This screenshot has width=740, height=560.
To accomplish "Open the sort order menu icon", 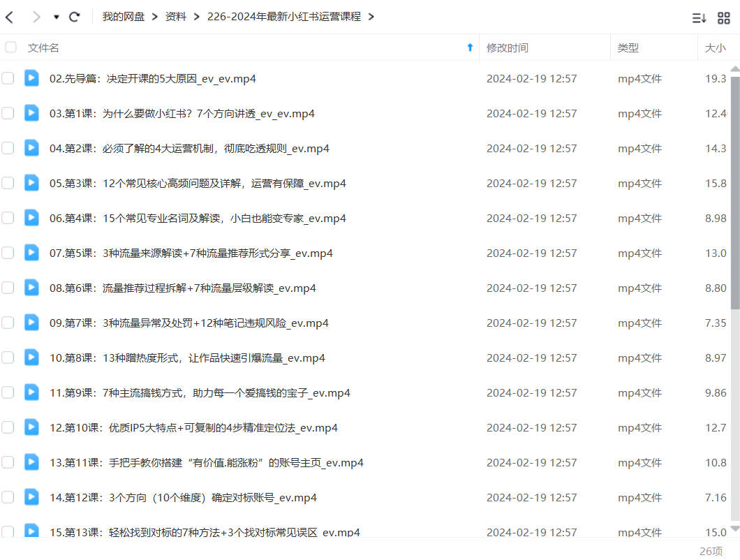I will (699, 18).
